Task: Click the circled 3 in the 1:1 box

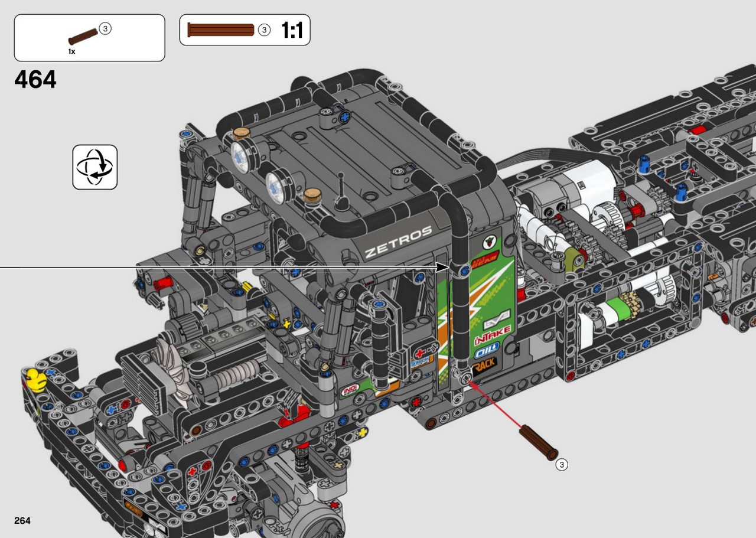Action: [x=264, y=30]
